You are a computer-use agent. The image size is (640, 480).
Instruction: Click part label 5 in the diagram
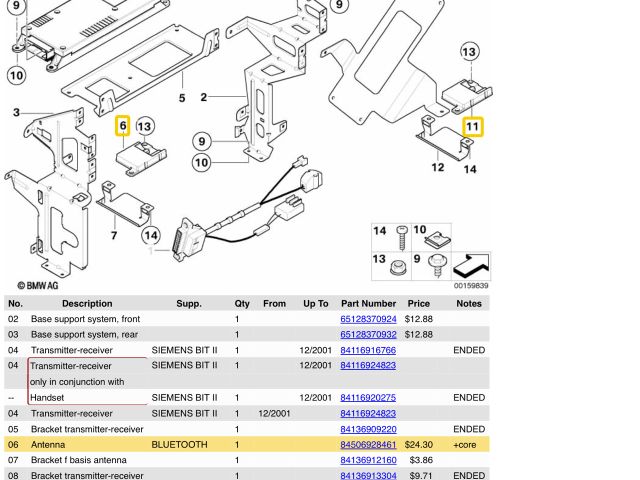[182, 98]
